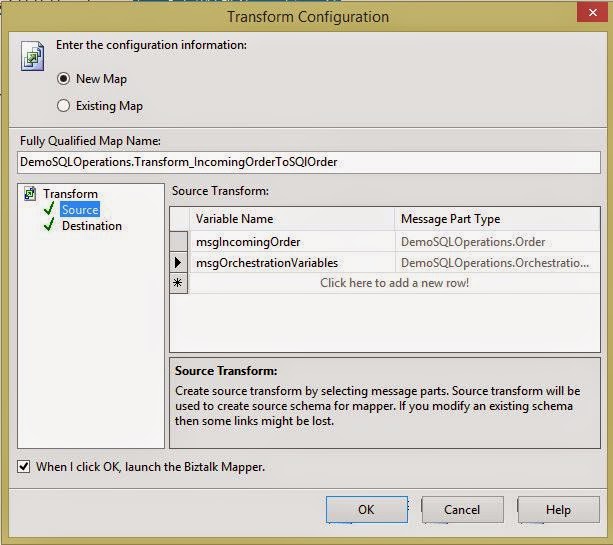Select Destination in the Transform tree
The height and width of the screenshot is (545, 613).
click(92, 226)
